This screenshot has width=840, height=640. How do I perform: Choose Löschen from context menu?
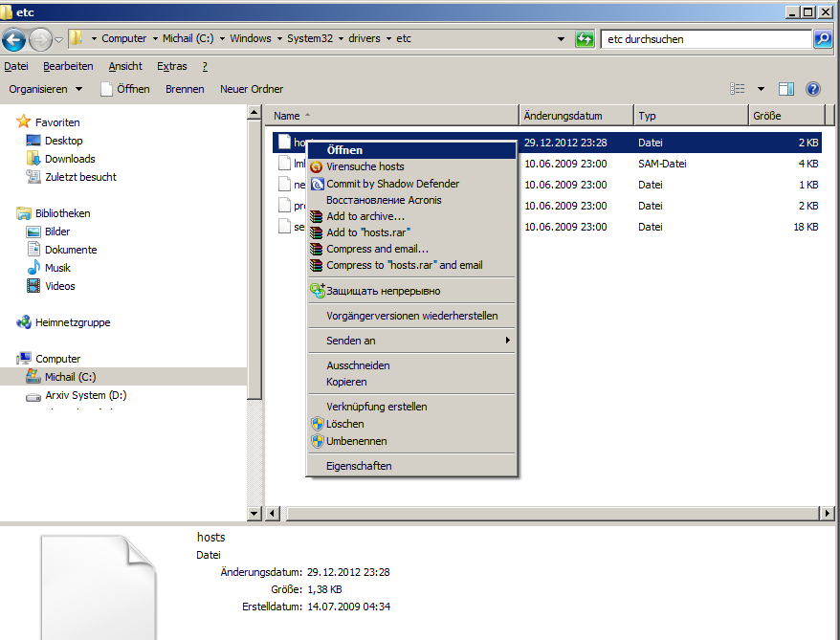[411, 424]
